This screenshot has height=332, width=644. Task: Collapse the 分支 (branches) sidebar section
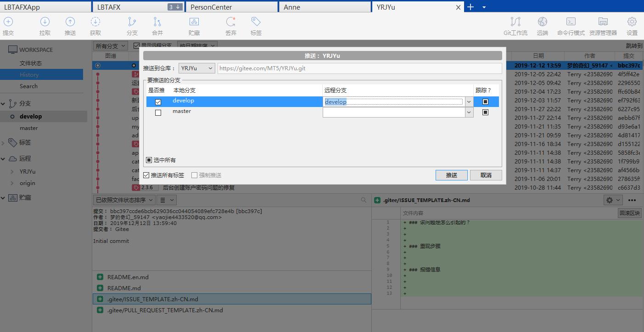[3, 104]
